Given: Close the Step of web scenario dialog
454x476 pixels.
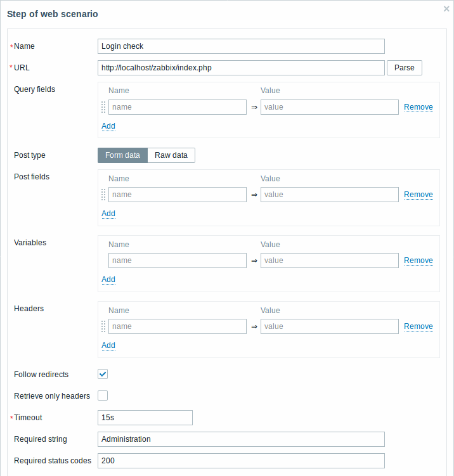Looking at the screenshot, I should (x=446, y=9).
